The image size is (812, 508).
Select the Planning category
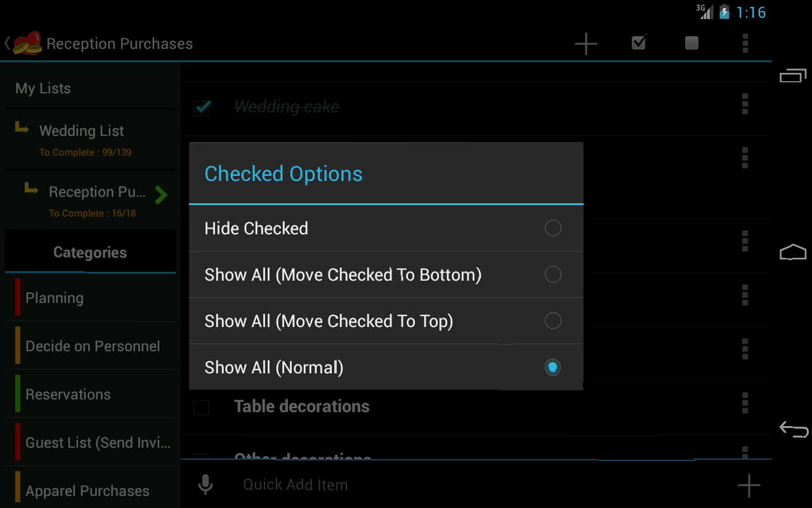(x=54, y=297)
